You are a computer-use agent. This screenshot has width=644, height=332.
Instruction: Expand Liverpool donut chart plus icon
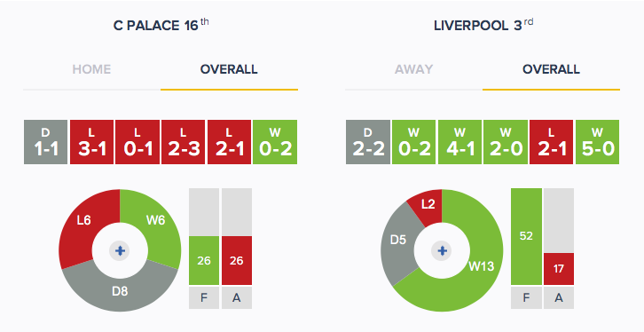442,250
